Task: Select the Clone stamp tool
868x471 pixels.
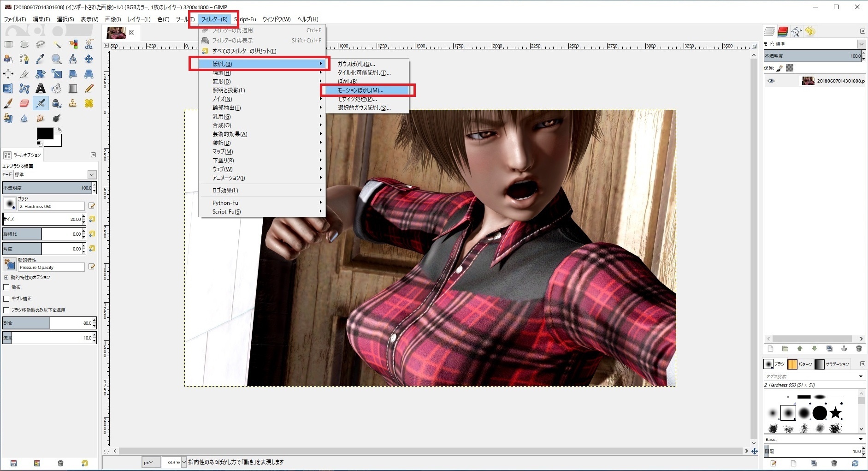Action: point(73,103)
